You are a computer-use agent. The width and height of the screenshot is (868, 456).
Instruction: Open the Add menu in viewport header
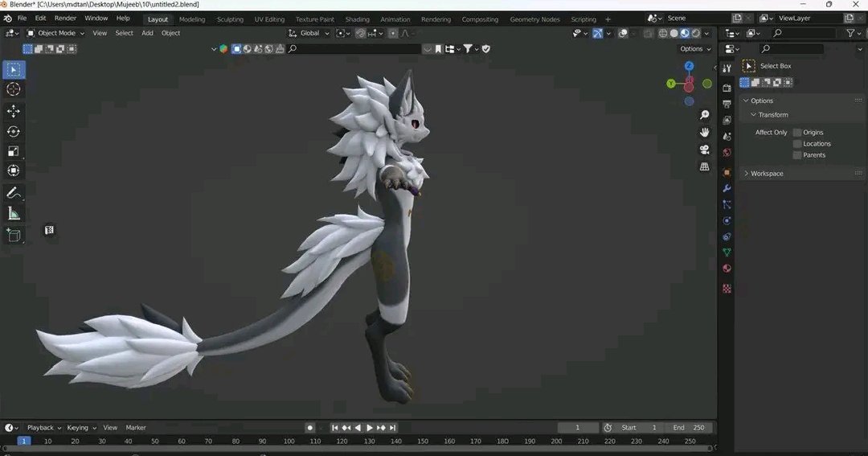point(147,33)
